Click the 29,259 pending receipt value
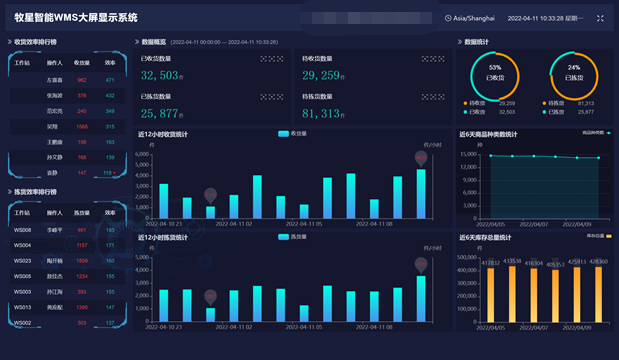Screen dimensions: 619x360 (x=321, y=75)
